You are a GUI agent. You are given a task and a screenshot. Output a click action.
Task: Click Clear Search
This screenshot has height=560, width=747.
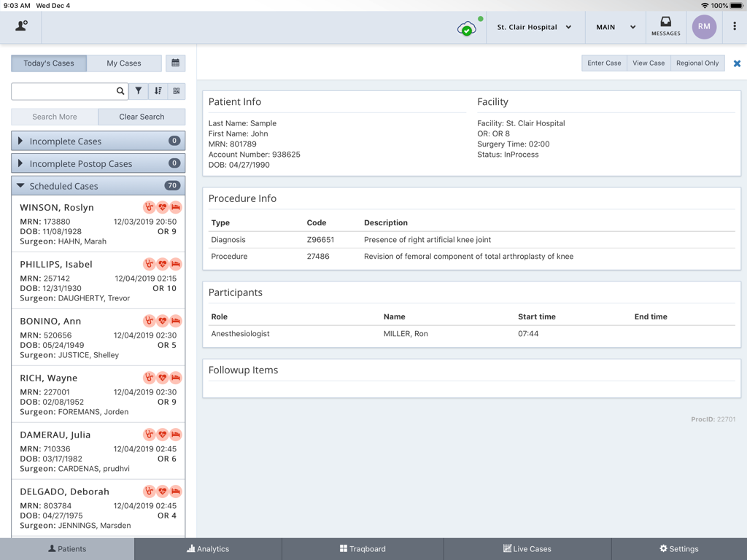click(142, 117)
